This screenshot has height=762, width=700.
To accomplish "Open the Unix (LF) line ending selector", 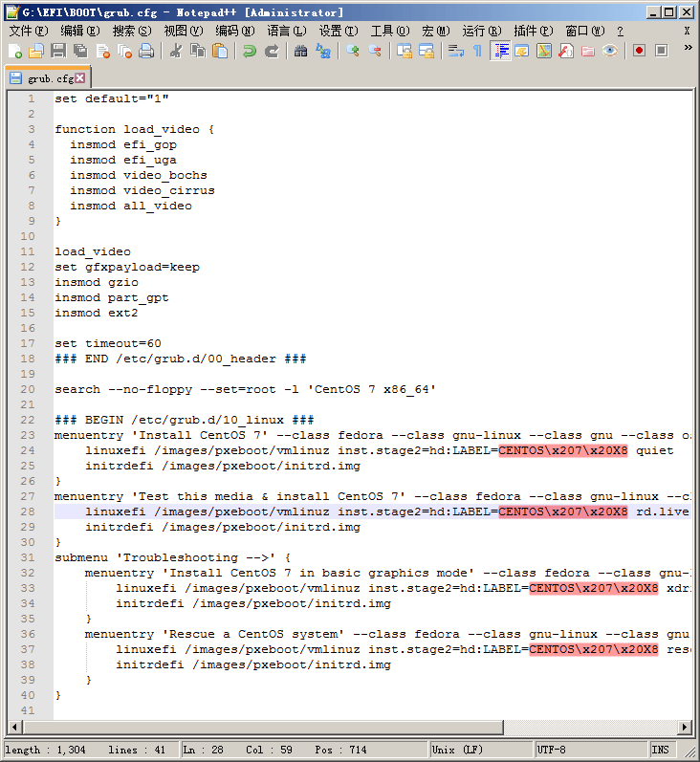I will pos(478,751).
